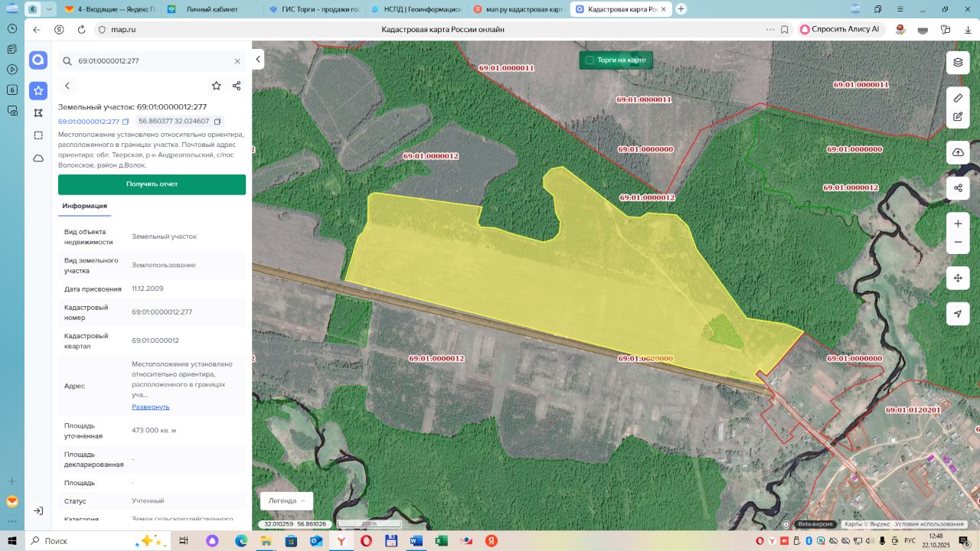Click the my-location arrow icon
980x551 pixels.
[958, 314]
